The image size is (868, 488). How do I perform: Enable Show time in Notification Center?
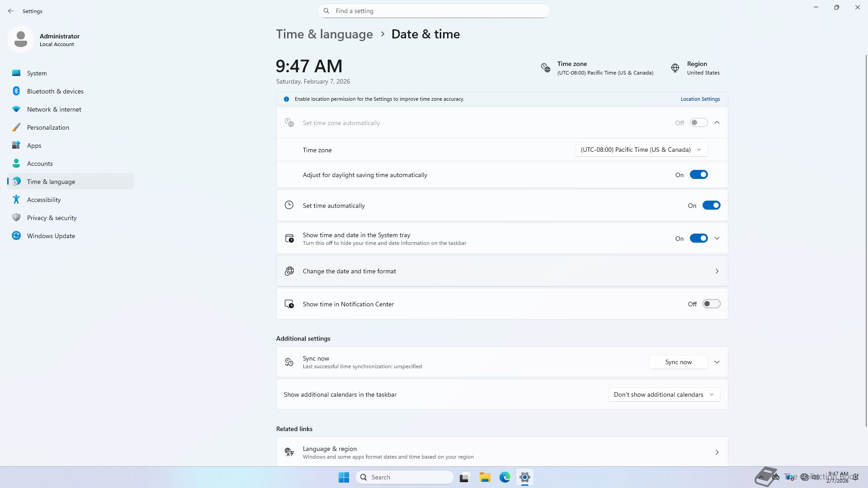click(711, 304)
